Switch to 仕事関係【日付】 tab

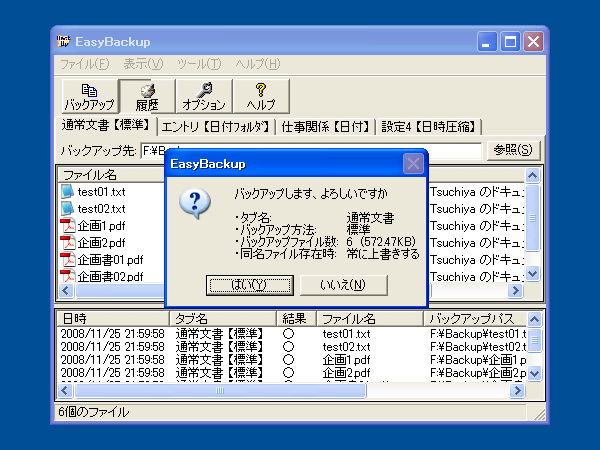325,127
